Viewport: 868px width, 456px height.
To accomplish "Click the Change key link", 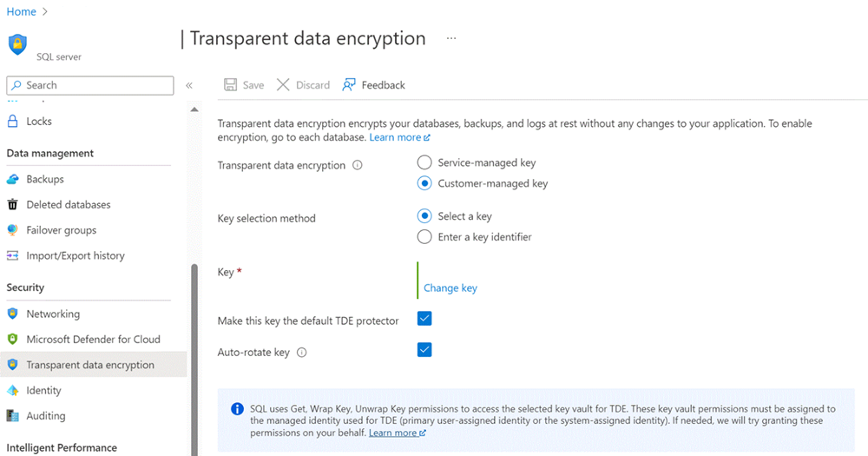I will coord(450,288).
